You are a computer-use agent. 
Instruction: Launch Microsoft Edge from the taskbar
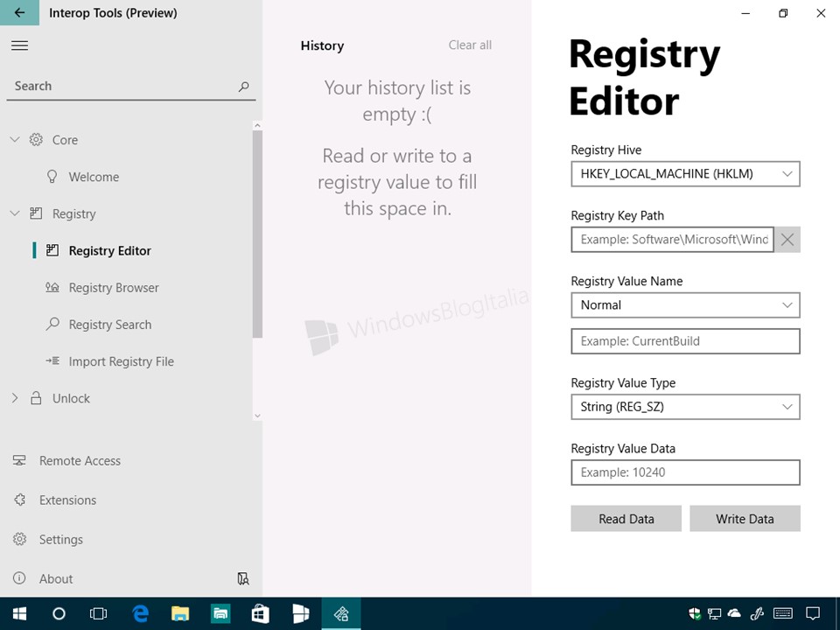140,614
